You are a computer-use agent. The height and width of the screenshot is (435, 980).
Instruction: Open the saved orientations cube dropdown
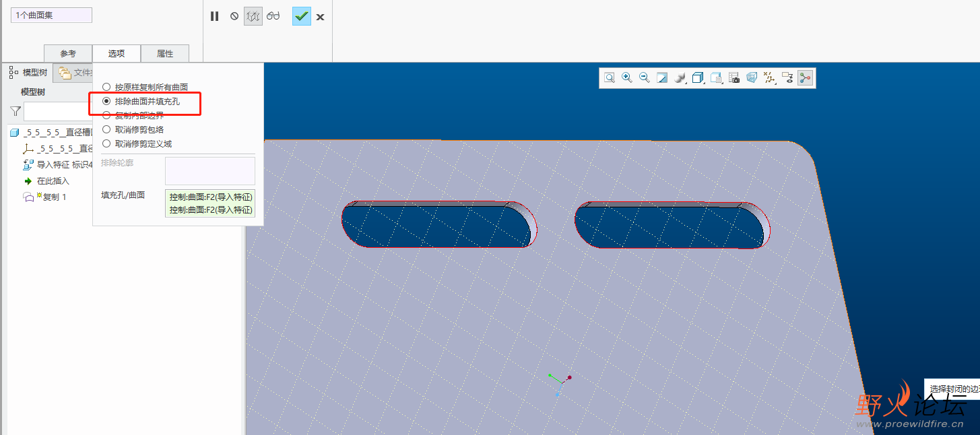(698, 78)
